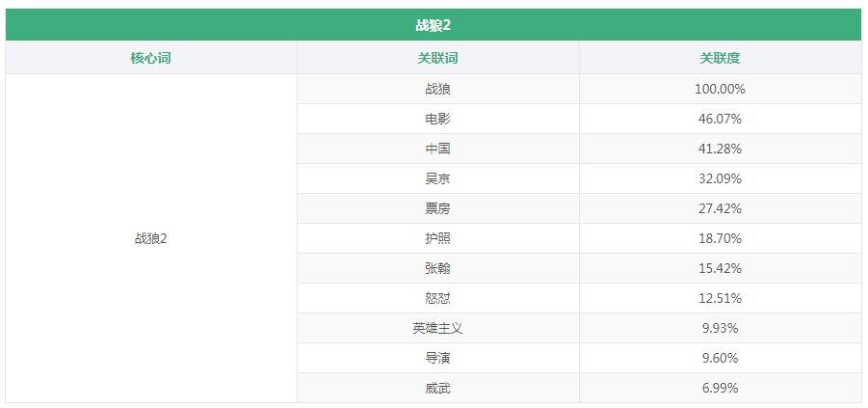868x408 pixels.
Task: Select the 46.07% relevance value
Action: point(720,119)
